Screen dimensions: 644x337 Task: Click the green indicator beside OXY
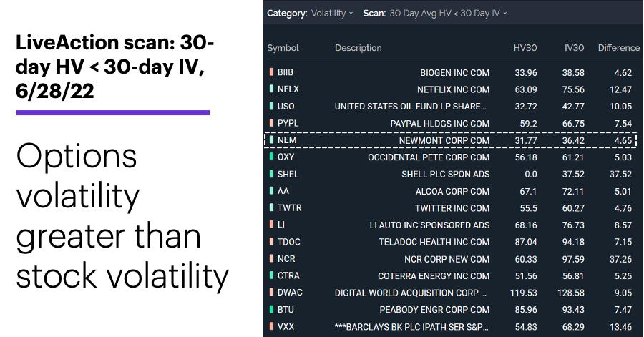(x=271, y=157)
